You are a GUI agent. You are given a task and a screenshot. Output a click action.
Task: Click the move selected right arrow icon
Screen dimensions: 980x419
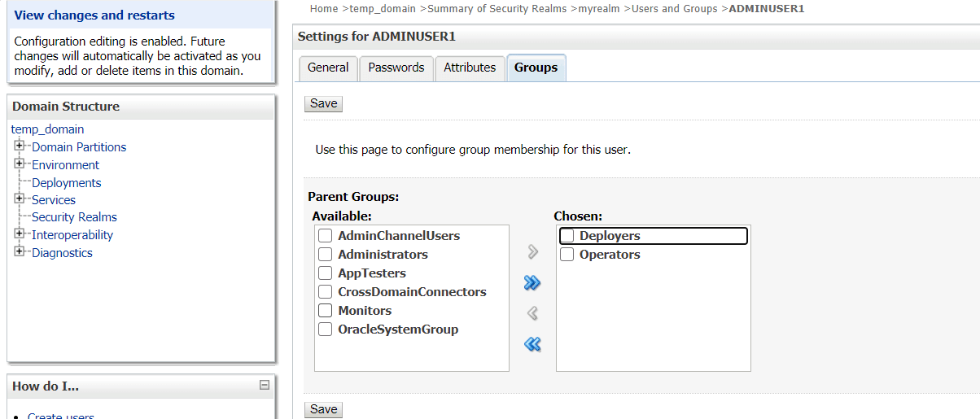pyautogui.click(x=533, y=252)
